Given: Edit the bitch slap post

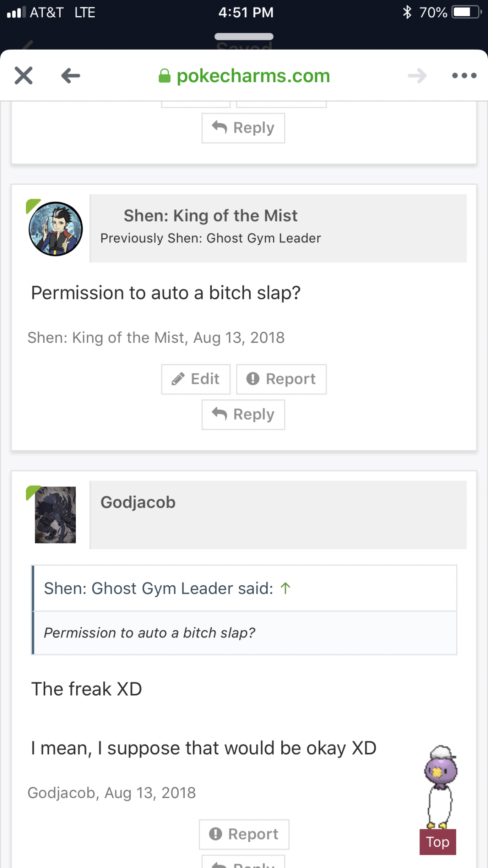Looking at the screenshot, I should [196, 379].
